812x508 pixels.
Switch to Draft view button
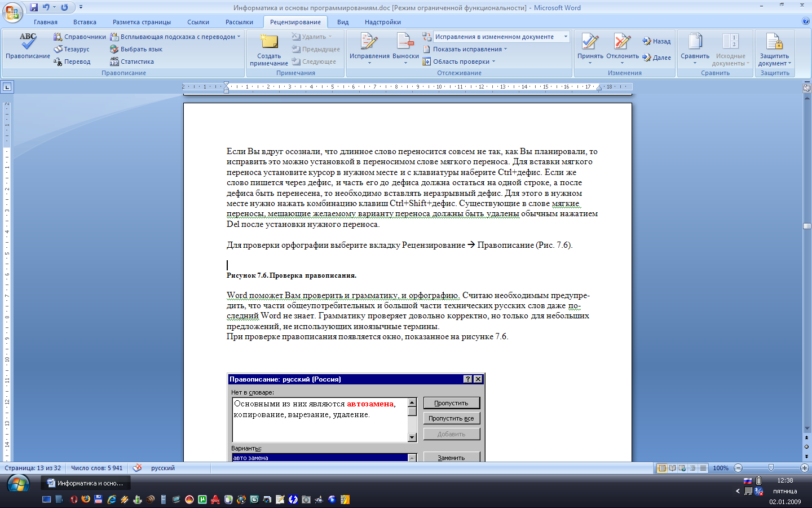[703, 468]
